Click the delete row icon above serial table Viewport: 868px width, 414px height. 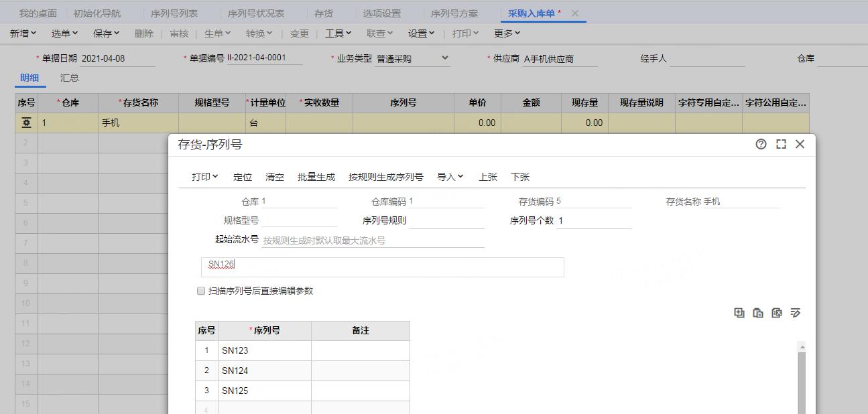pos(777,313)
